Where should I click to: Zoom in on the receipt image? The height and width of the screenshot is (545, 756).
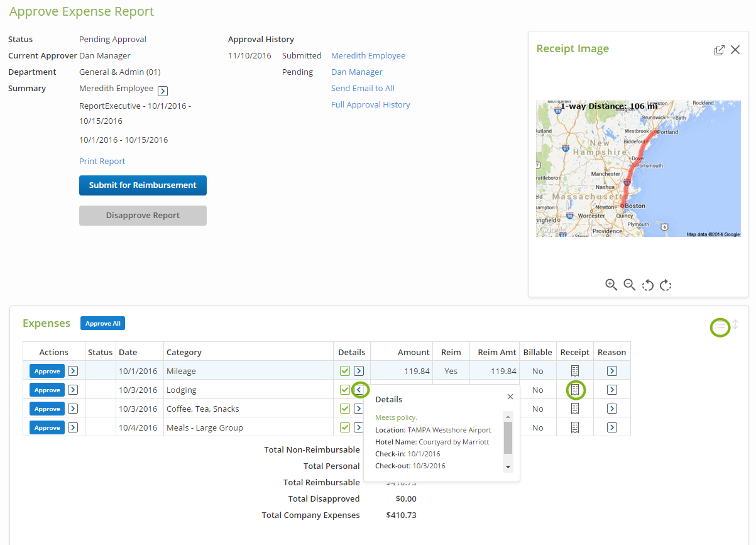611,285
